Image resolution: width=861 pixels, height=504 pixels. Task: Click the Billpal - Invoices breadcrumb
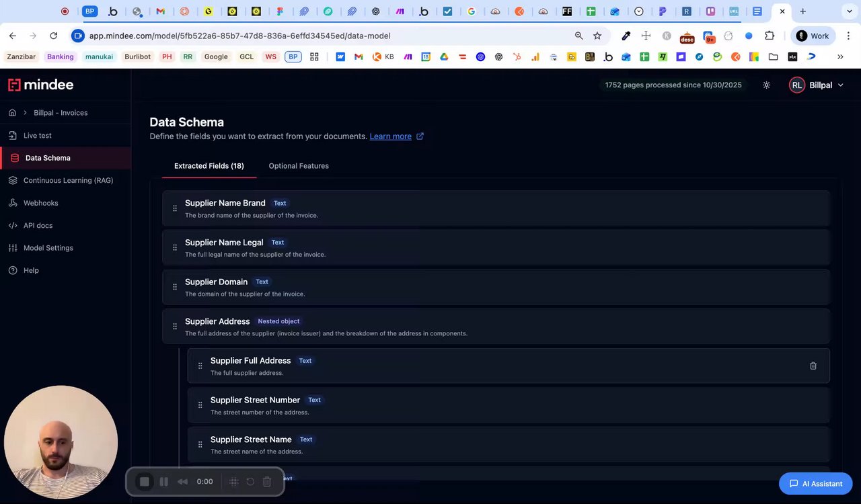pyautogui.click(x=61, y=113)
